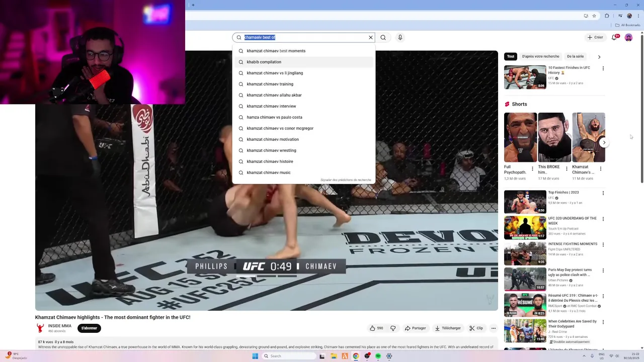Select suggestion khamzat chimaev best moments
The height and width of the screenshot is (362, 644).
tap(304, 51)
